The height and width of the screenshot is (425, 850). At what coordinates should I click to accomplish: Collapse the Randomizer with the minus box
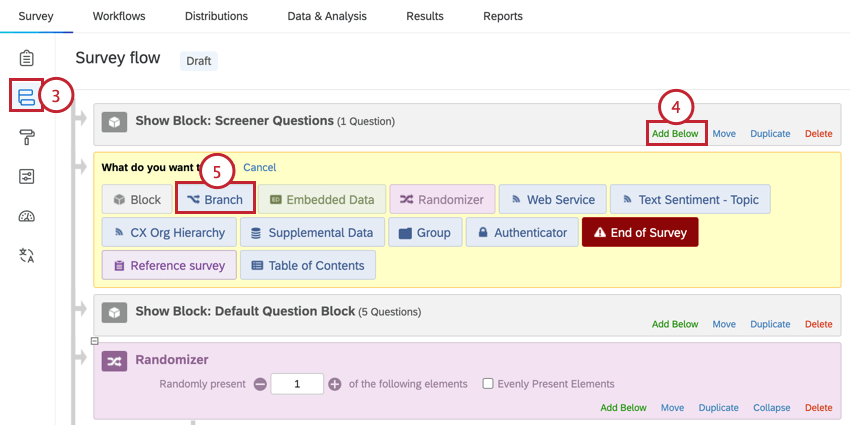tap(95, 341)
